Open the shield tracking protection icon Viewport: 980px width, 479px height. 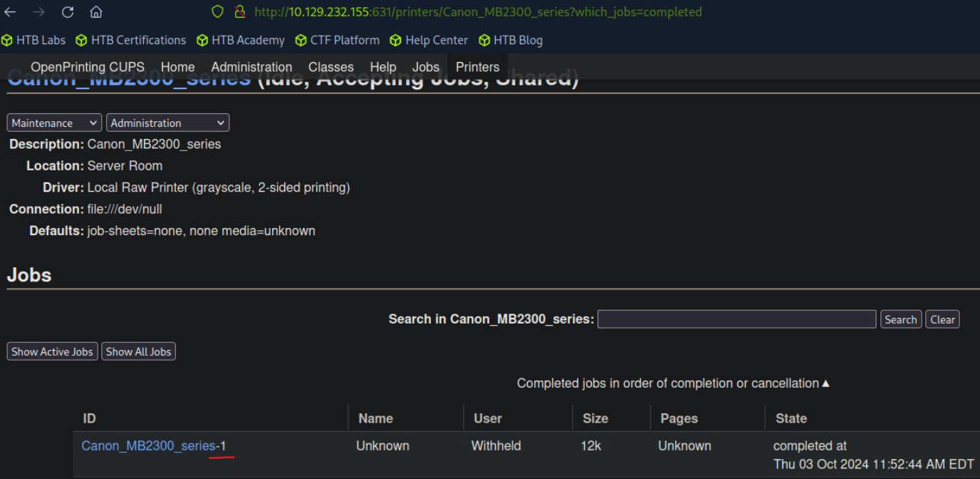pos(218,12)
